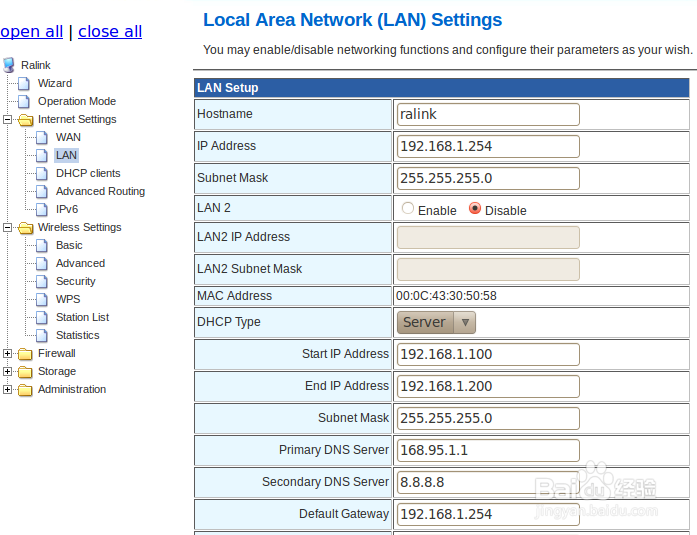This screenshot has width=697, height=535.
Task: Click the disabled LAN2 Subnet Mask field
Action: [x=488, y=270]
